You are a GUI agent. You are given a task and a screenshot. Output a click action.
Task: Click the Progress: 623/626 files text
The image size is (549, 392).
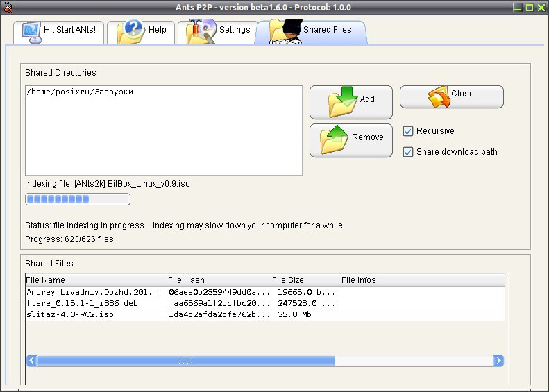[x=69, y=239]
